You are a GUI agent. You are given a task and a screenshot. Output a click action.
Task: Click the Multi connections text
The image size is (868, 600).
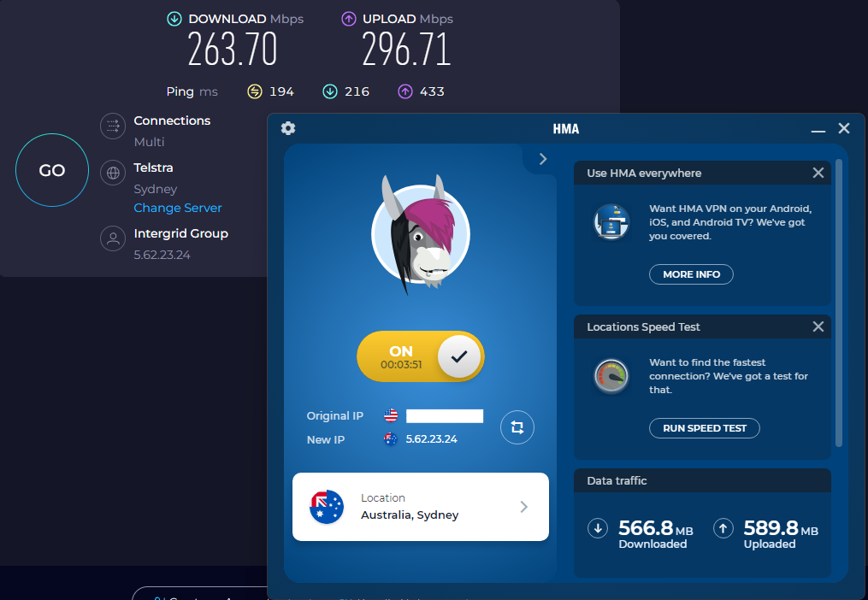pyautogui.click(x=149, y=142)
